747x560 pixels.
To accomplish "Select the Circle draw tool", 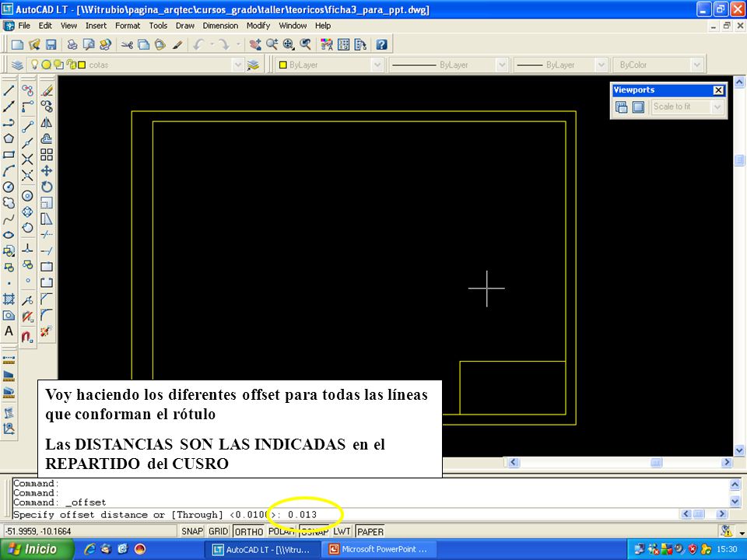I will click(x=9, y=187).
